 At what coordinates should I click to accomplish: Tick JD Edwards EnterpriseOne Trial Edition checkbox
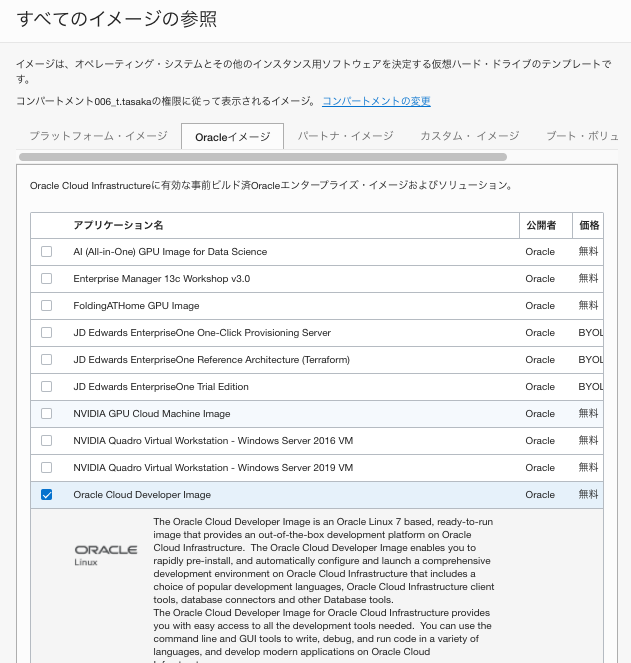pyautogui.click(x=47, y=387)
